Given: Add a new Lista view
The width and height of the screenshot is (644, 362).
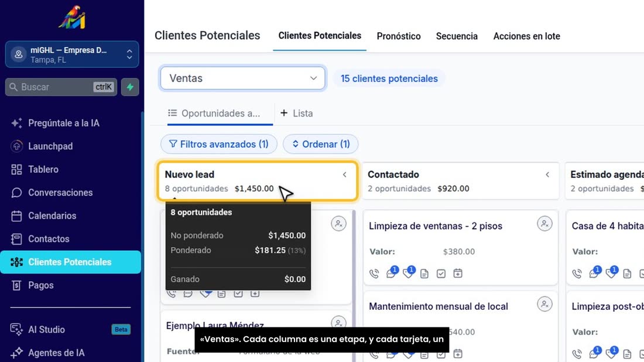Looking at the screenshot, I should 297,114.
